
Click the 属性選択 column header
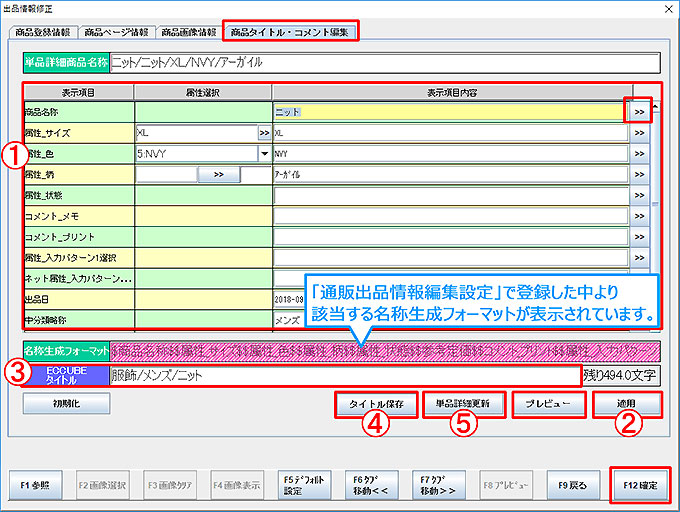pyautogui.click(x=203, y=93)
